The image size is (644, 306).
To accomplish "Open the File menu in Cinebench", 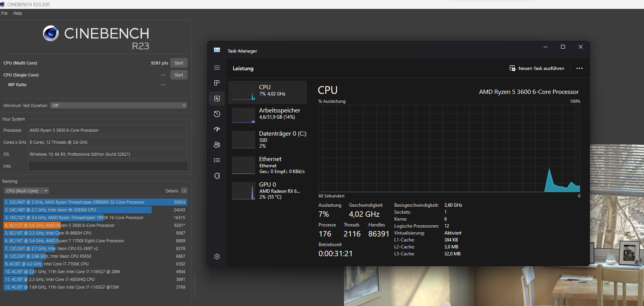I will [4, 13].
